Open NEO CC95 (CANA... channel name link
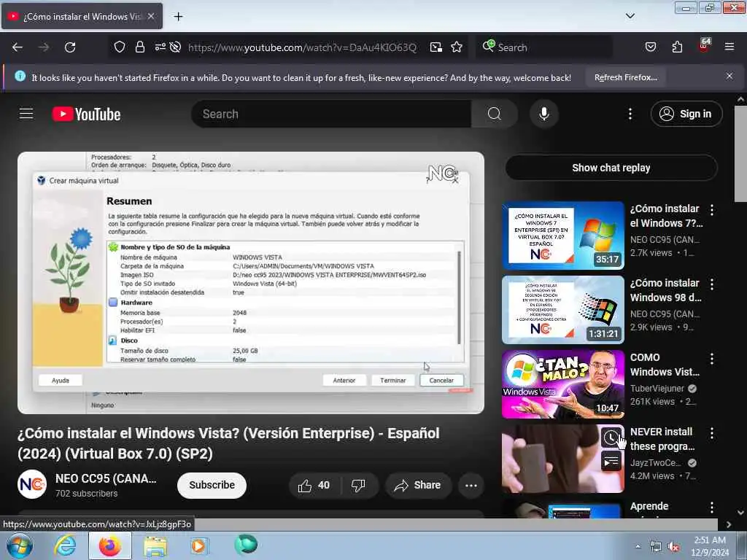 point(106,478)
